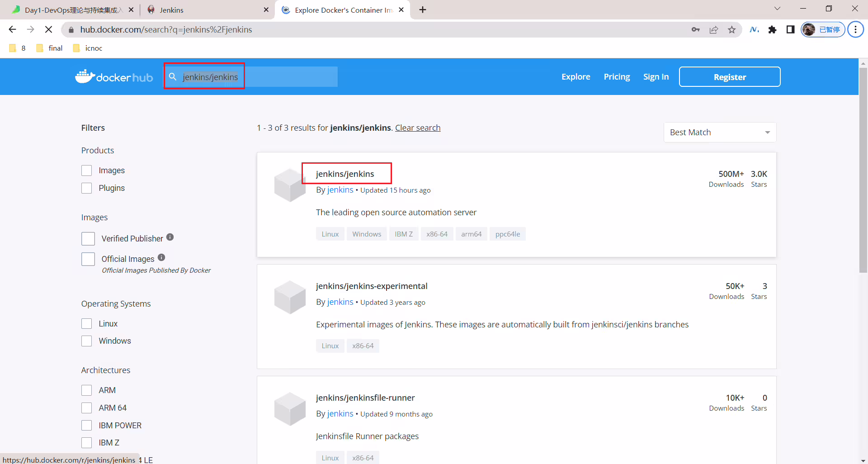The width and height of the screenshot is (868, 464).
Task: Tick the IBM POWER architecture checkbox
Action: click(x=86, y=426)
